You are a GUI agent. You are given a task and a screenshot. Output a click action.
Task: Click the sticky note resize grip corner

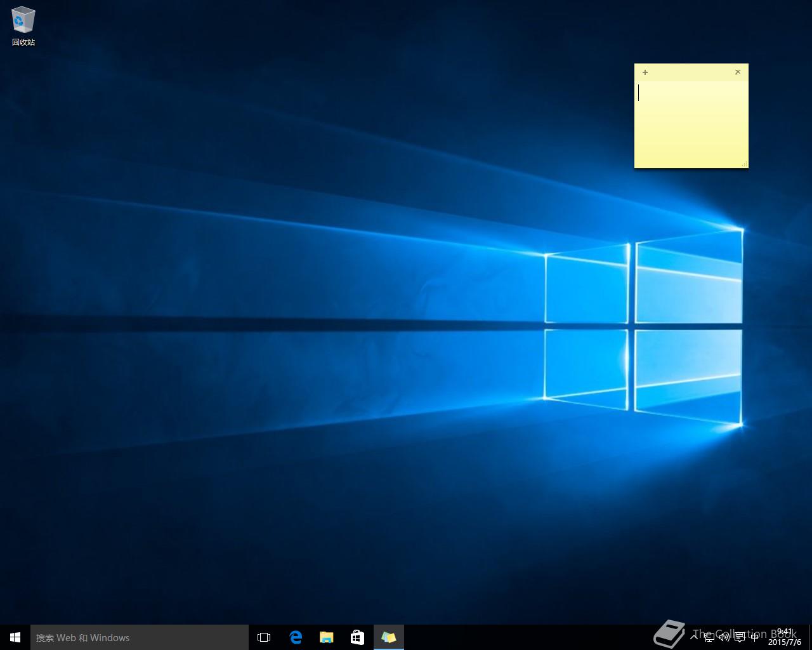[744, 164]
